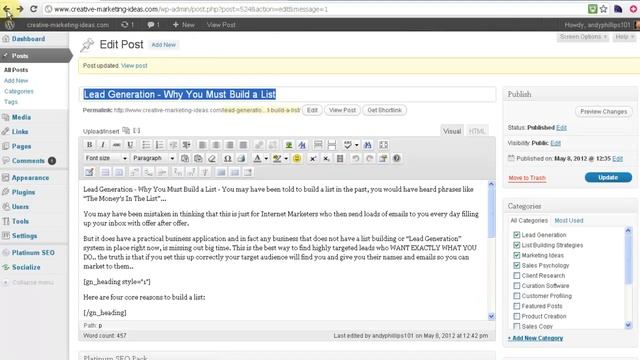Click the text color A icon
Viewport: 640px width, 360px height.
(x=257, y=158)
